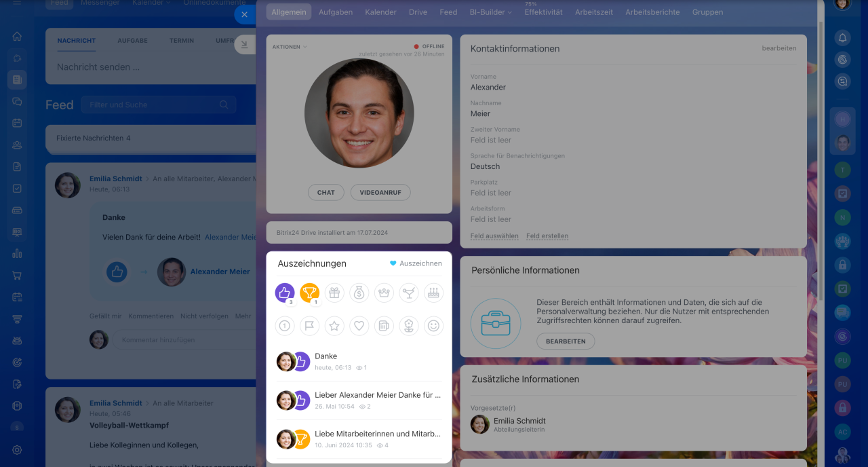Switch to the Kalender profile tab

(x=380, y=12)
